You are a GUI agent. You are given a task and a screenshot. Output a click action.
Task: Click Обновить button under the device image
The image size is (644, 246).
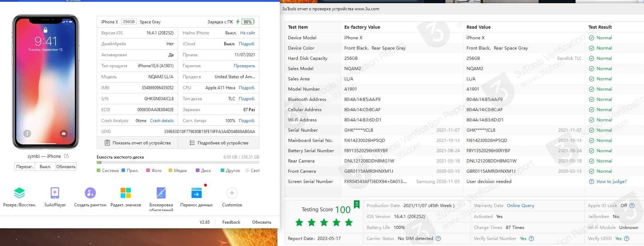coord(66,166)
